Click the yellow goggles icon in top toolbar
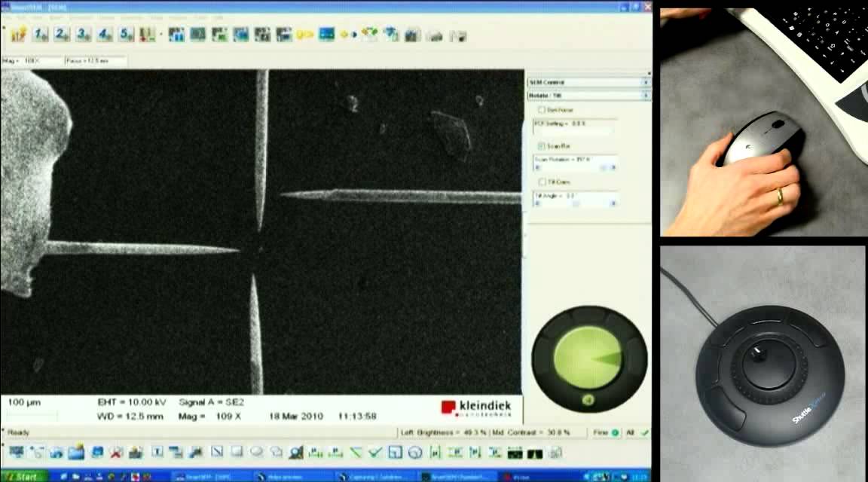 pos(304,35)
